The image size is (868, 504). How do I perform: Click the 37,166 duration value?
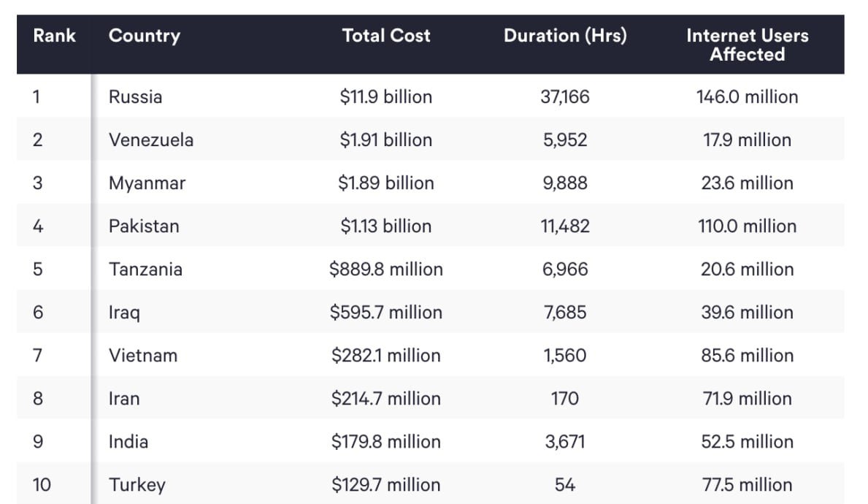[565, 96]
